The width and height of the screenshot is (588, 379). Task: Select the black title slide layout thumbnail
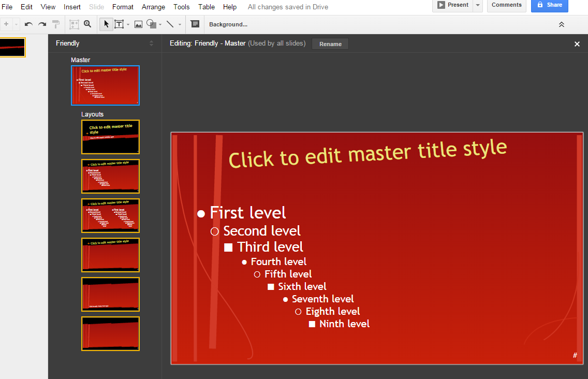(111, 137)
